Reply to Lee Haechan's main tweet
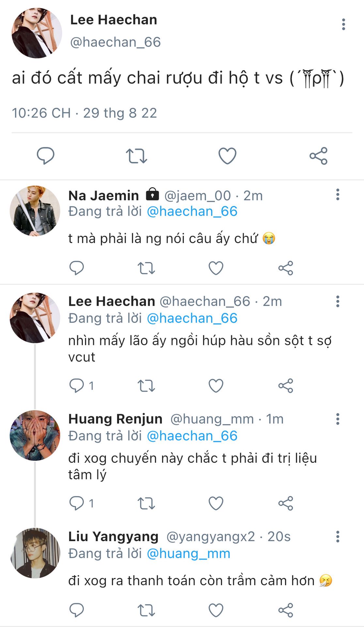This screenshot has height=627, width=364. coord(46,156)
